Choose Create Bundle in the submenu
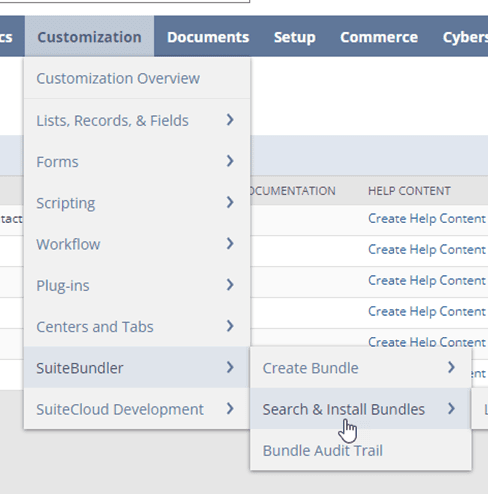Viewport: 488px width, 494px height. tap(361, 368)
